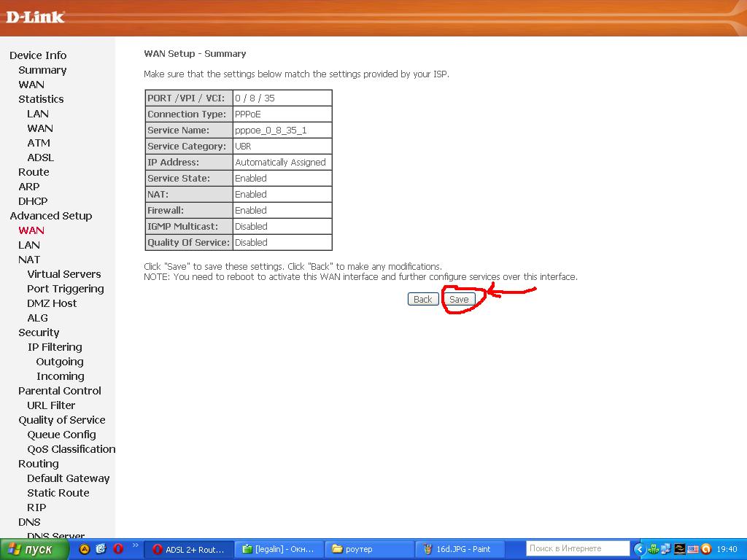The image size is (747, 560).
Task: Switch to the роутер folder taskbar window
Action: tap(368, 549)
